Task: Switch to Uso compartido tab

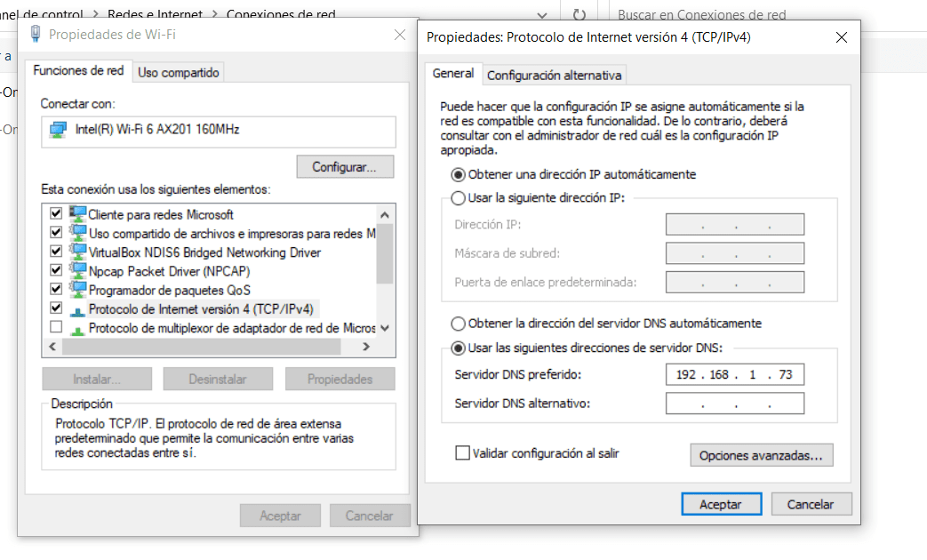Action: point(179,72)
